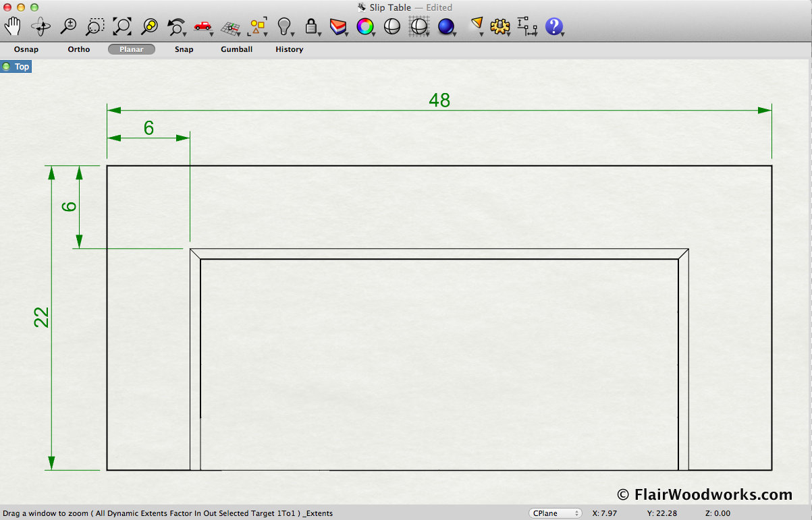Viewport: 812px width, 520px height.
Task: Click the Rotate View tool
Action: 40,27
